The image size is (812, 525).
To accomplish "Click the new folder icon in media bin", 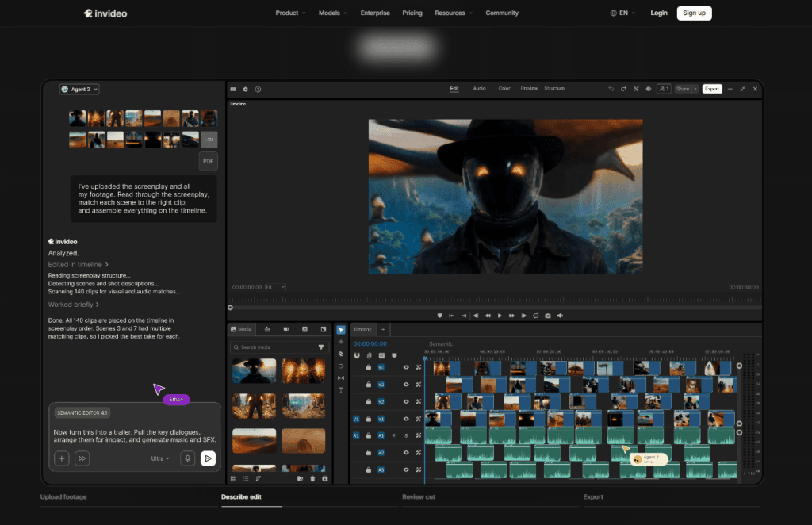I will (x=300, y=479).
